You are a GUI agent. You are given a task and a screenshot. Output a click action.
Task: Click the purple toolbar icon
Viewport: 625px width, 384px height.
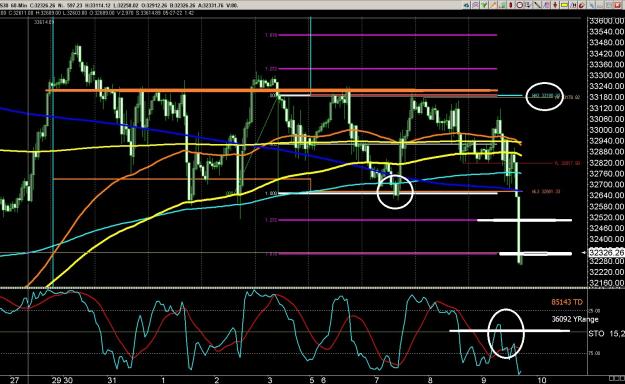(547, 5)
